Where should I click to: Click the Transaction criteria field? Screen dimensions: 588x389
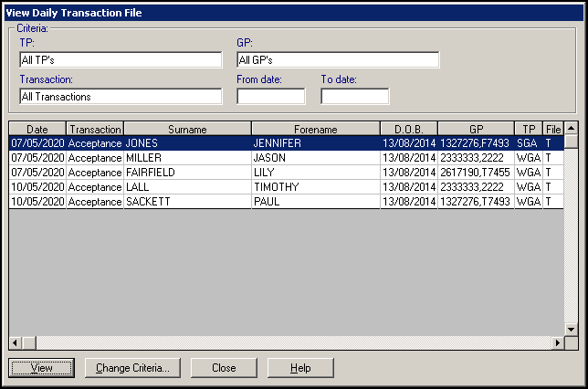click(x=121, y=96)
